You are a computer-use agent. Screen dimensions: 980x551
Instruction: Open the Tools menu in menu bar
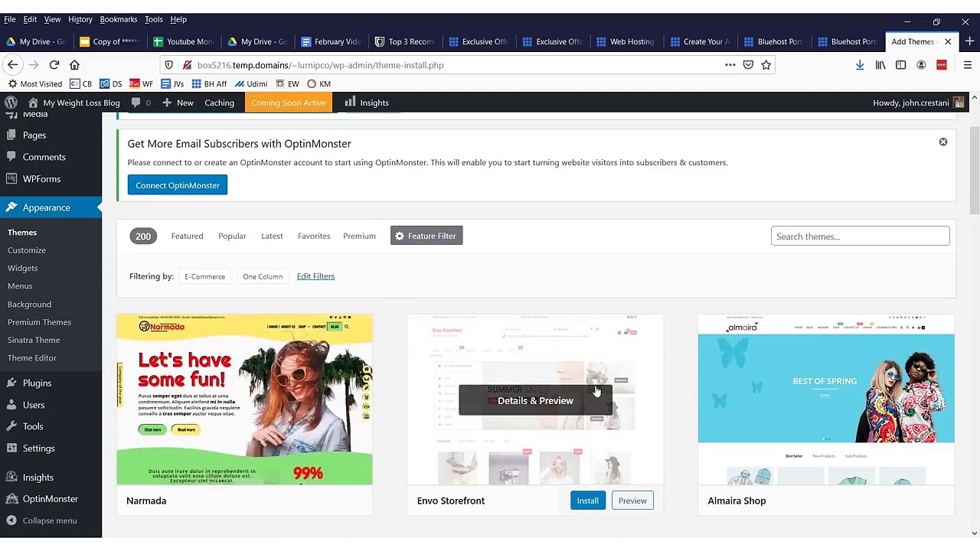click(x=154, y=19)
